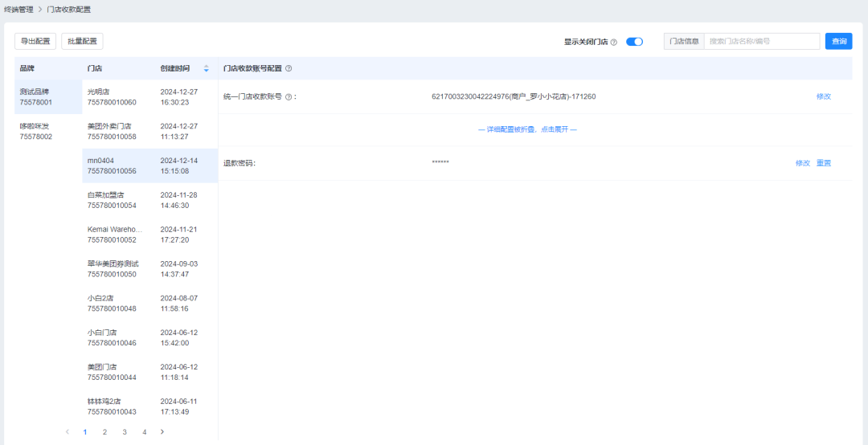The width and height of the screenshot is (868, 445).
Task: Select store mn0404
Action: (x=150, y=165)
